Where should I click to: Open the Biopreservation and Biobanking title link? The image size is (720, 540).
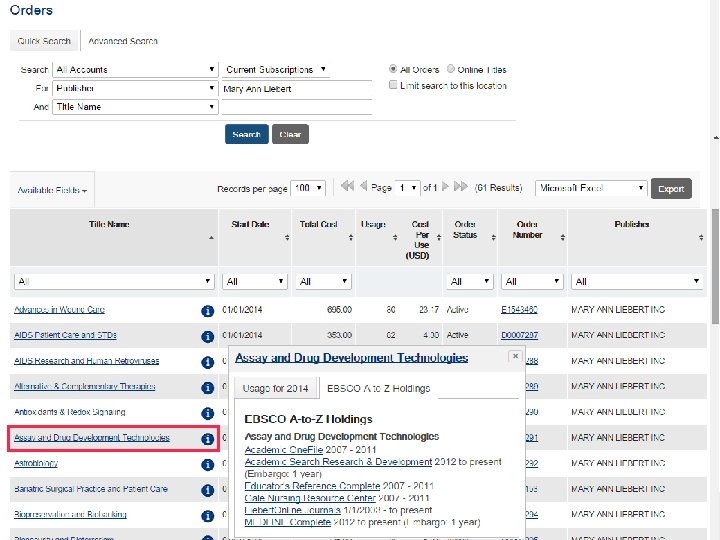[x=70, y=514]
